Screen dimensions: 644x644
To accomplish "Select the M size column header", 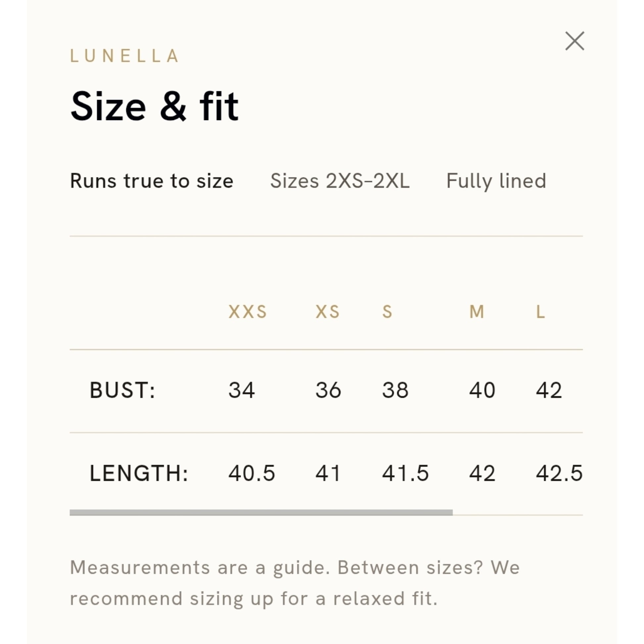I will tap(476, 312).
